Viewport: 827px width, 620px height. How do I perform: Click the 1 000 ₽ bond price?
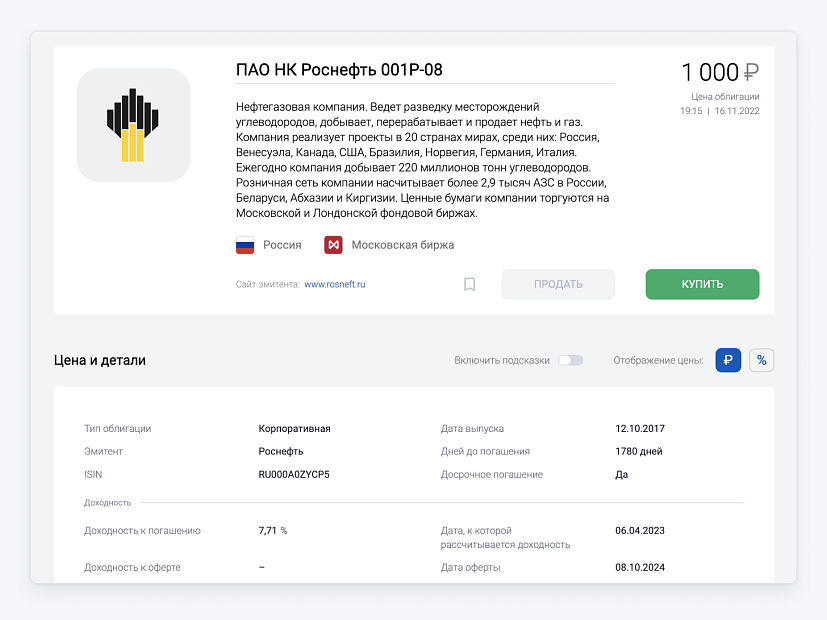(720, 72)
